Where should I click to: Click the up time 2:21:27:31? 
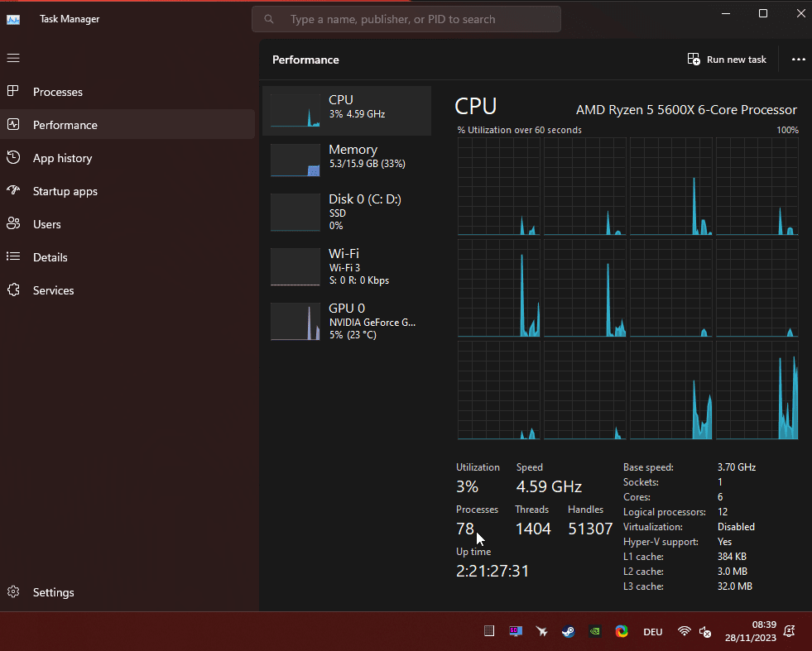pos(492,571)
